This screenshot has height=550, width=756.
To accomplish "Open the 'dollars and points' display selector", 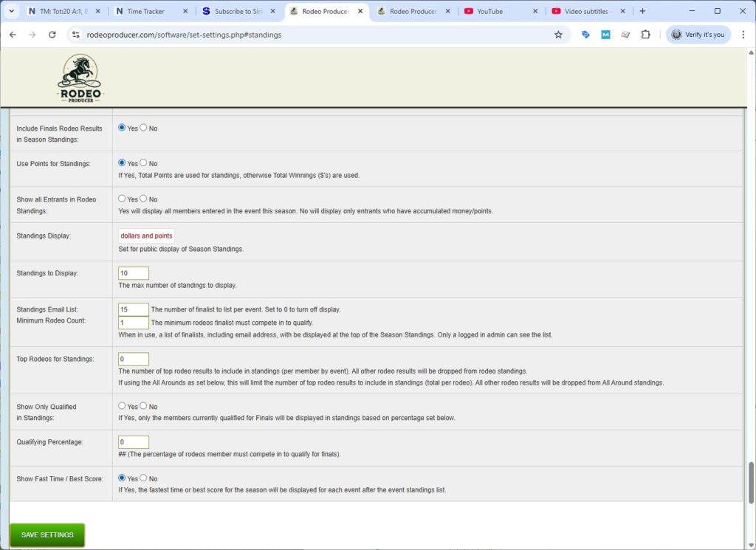I will 146,236.
